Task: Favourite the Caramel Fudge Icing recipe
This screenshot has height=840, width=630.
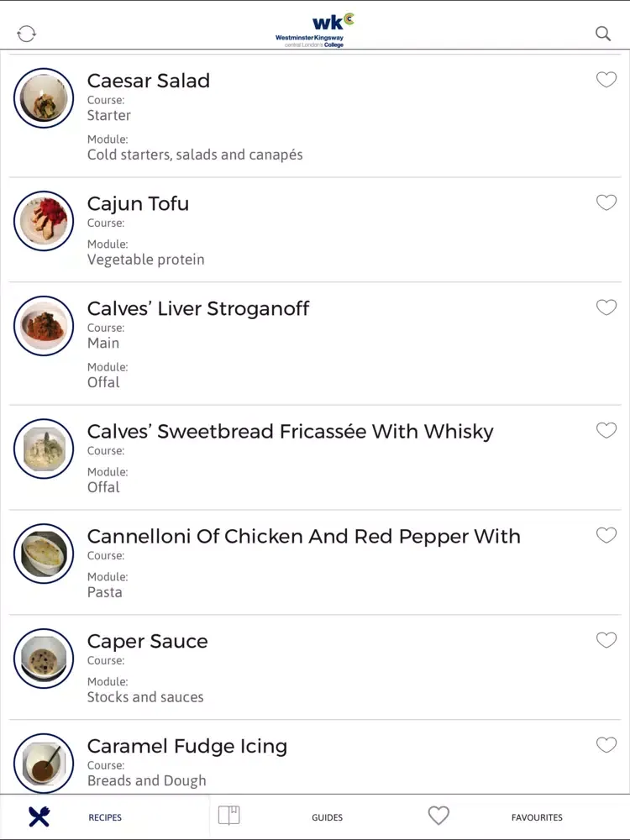Action: click(606, 745)
